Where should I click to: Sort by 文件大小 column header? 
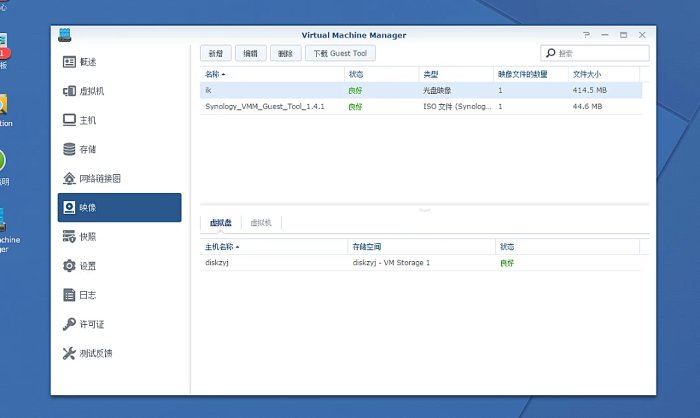(604, 74)
